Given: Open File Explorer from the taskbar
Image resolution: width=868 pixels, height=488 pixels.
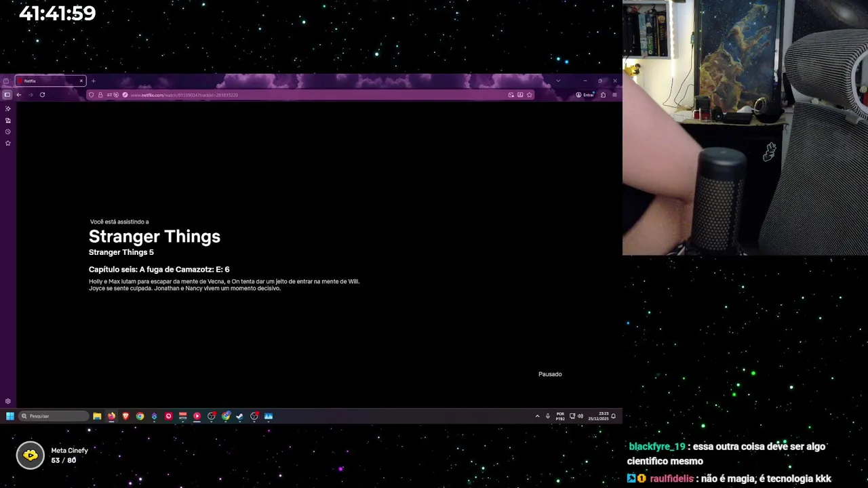Looking at the screenshot, I should [x=97, y=416].
